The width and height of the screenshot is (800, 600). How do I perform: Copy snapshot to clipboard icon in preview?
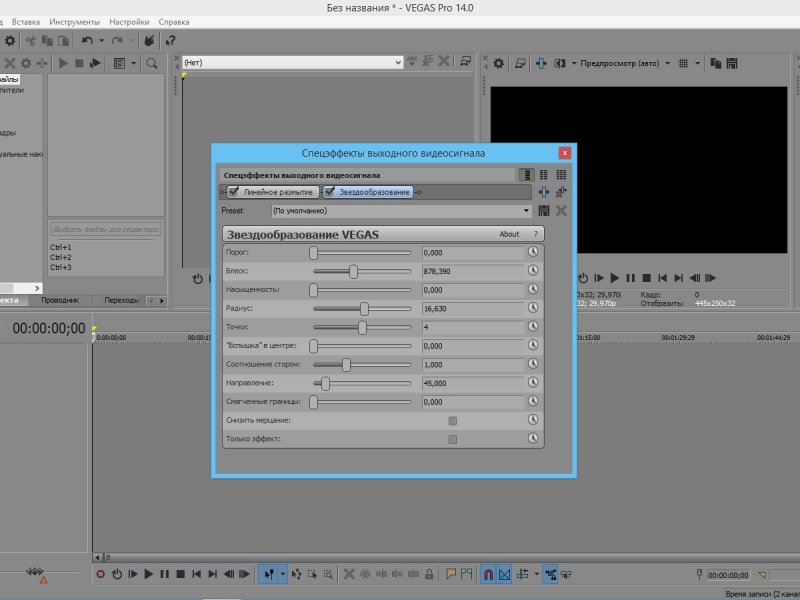pos(716,63)
